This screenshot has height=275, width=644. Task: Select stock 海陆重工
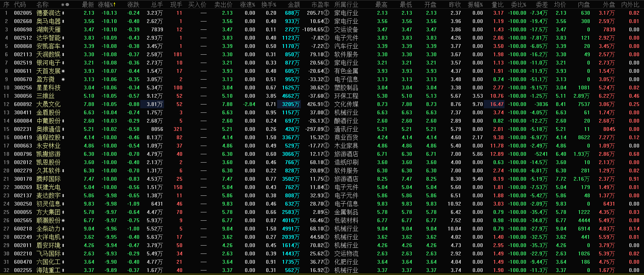pyautogui.click(x=48, y=270)
